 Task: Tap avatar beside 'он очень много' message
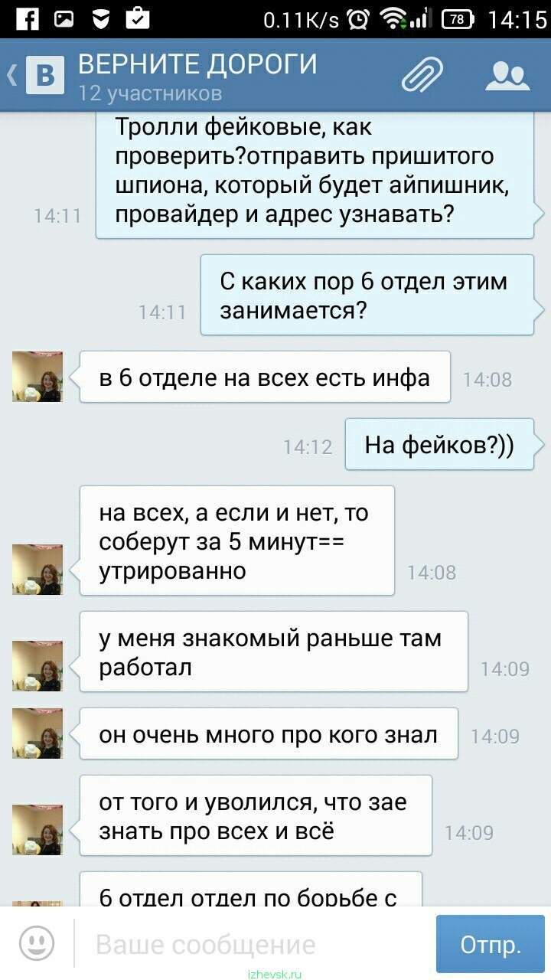click(x=37, y=733)
